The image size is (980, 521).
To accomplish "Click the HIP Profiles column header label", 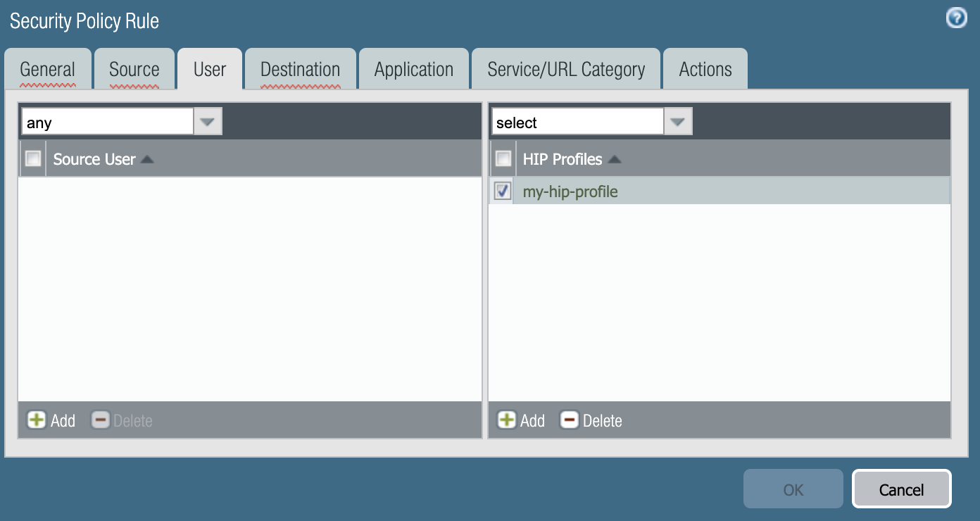I will click(x=563, y=159).
